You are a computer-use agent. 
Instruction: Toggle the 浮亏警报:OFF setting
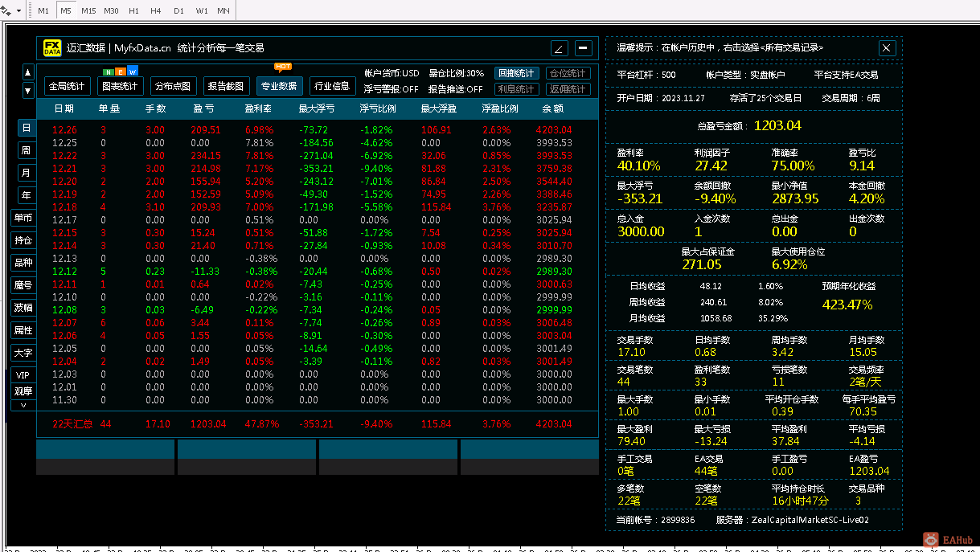pyautogui.click(x=392, y=89)
